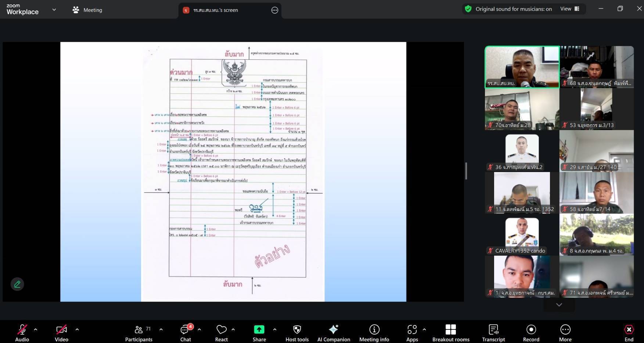
Task: Open Meeting info
Action: coord(374,333)
